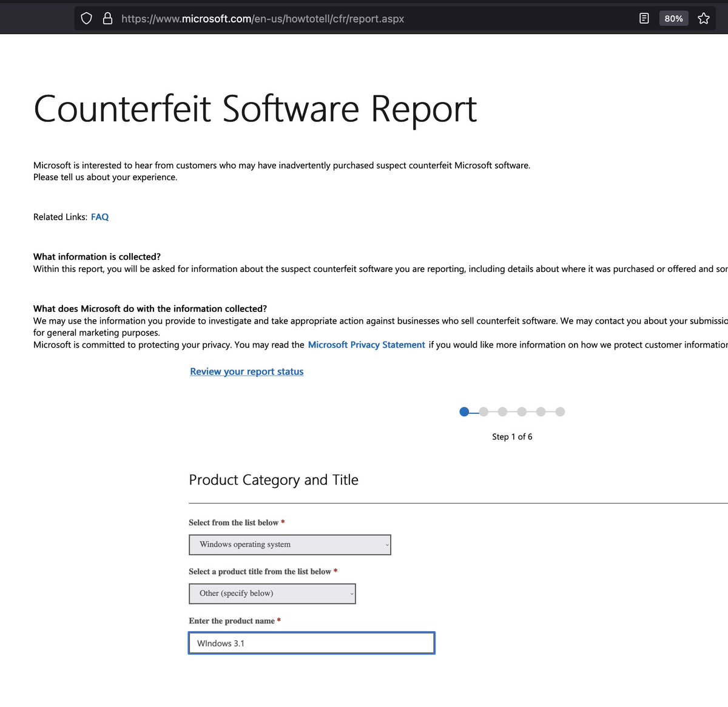Image resolution: width=728 pixels, height=707 pixels.
Task: Click the tracking protection shield icon
Action: point(87,18)
